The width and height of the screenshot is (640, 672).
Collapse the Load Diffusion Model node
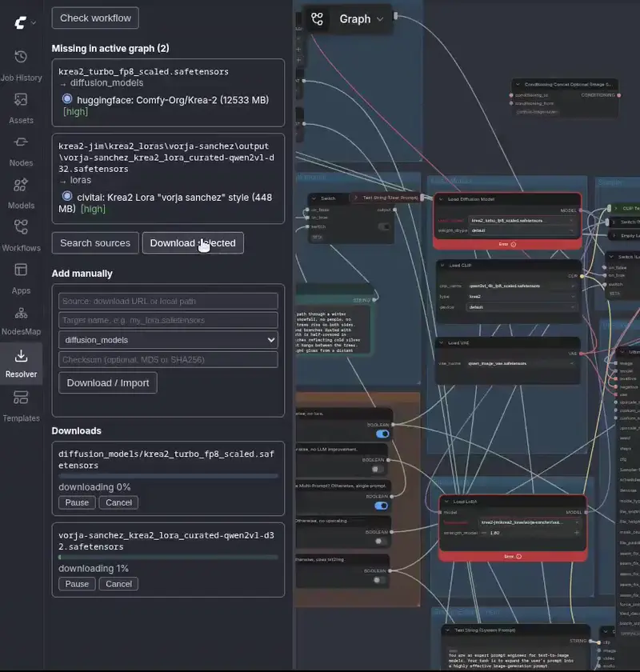coord(441,199)
